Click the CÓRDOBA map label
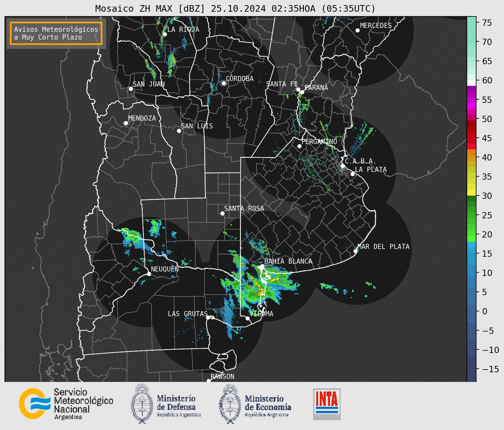This screenshot has height=430, width=504. pos(240,78)
